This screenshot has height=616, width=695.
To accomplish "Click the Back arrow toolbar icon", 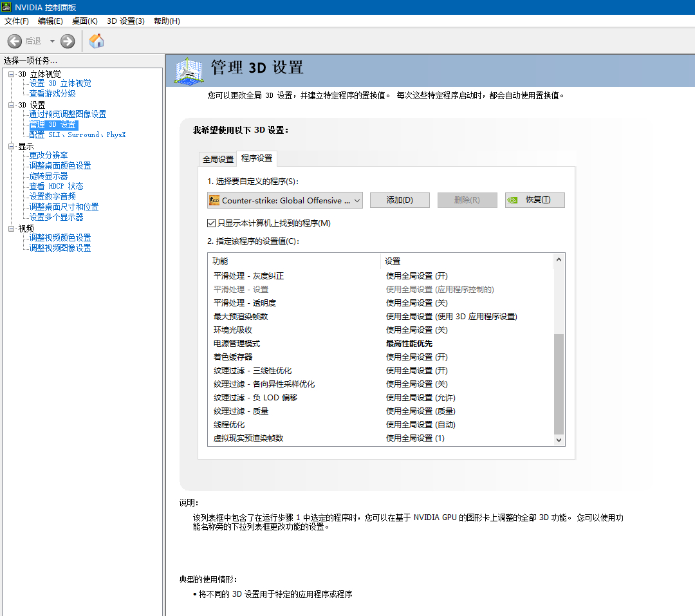I will click(x=15, y=41).
